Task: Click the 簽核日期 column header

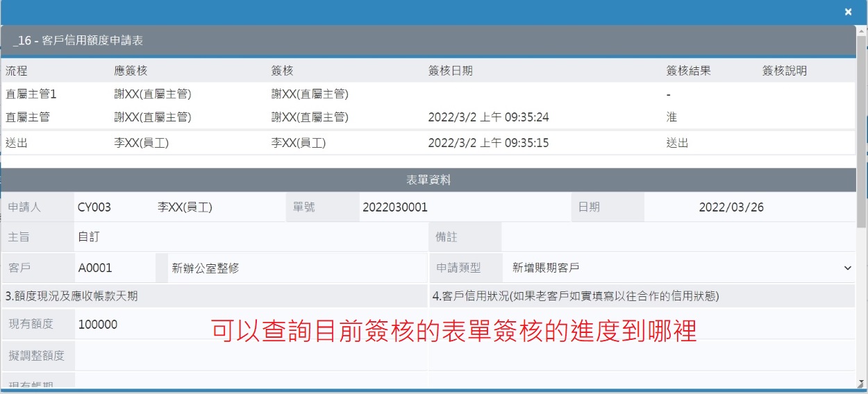Action: point(451,71)
